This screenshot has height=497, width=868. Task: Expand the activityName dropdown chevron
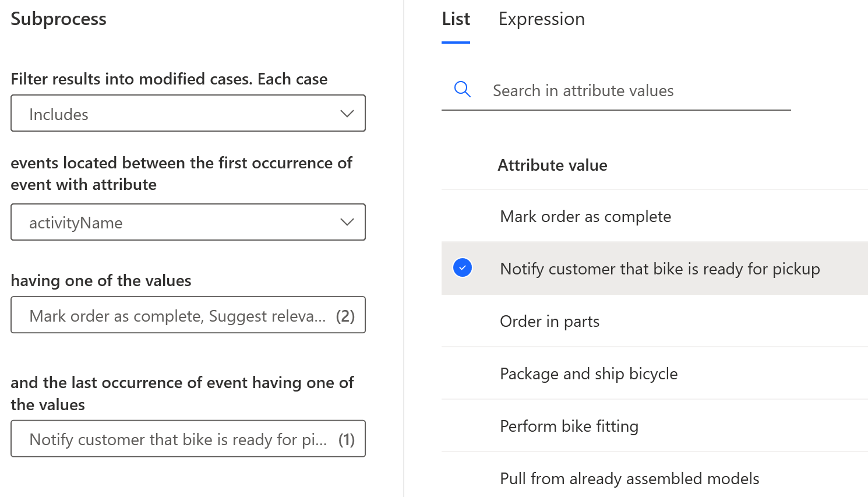coord(347,222)
